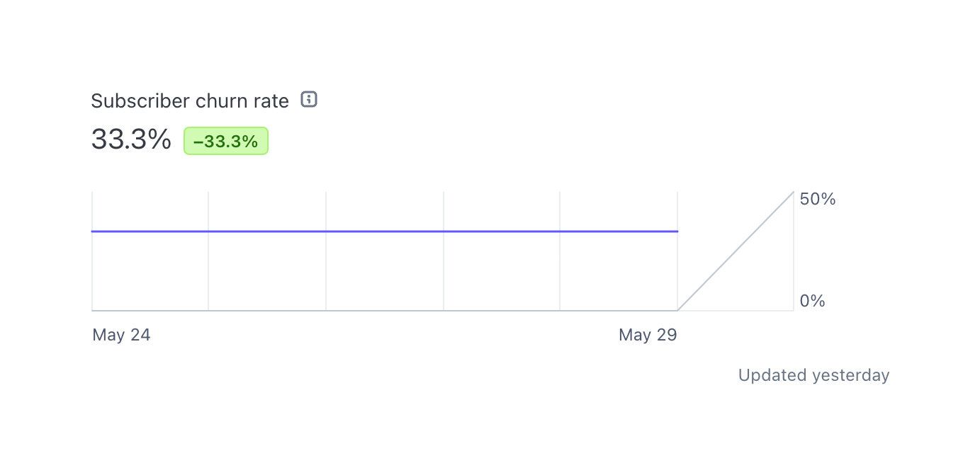Select the May 29 date label

coord(648,335)
